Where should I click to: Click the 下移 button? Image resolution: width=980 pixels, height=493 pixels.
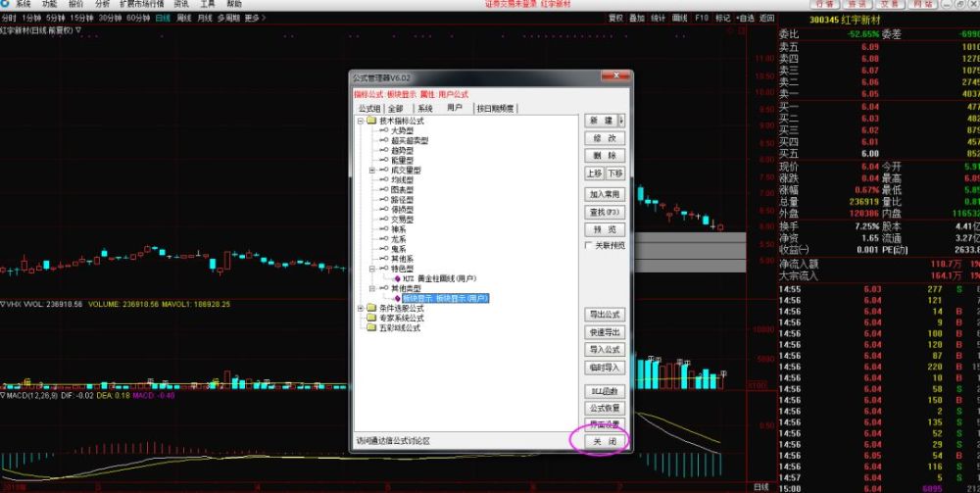615,173
